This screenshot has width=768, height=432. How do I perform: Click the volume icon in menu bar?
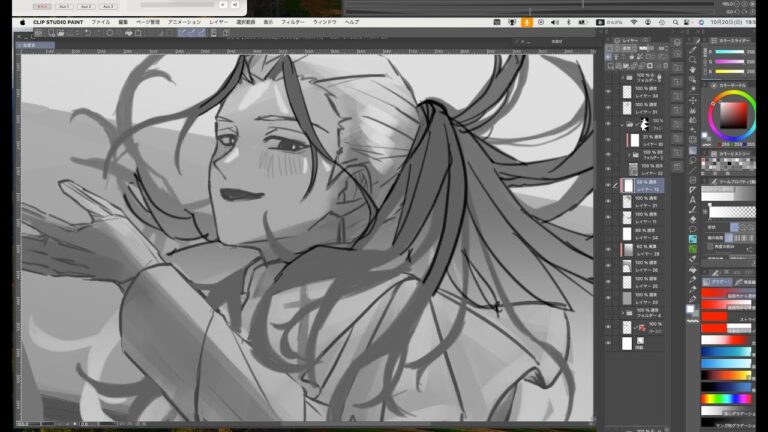point(554,22)
